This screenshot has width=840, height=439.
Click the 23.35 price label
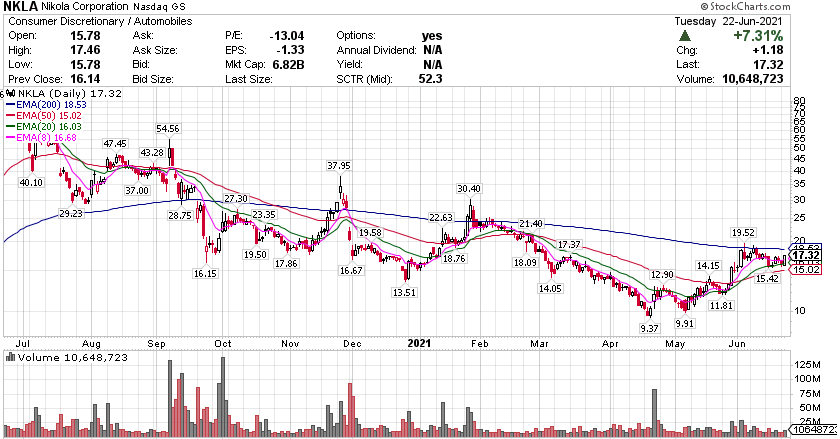(x=264, y=214)
